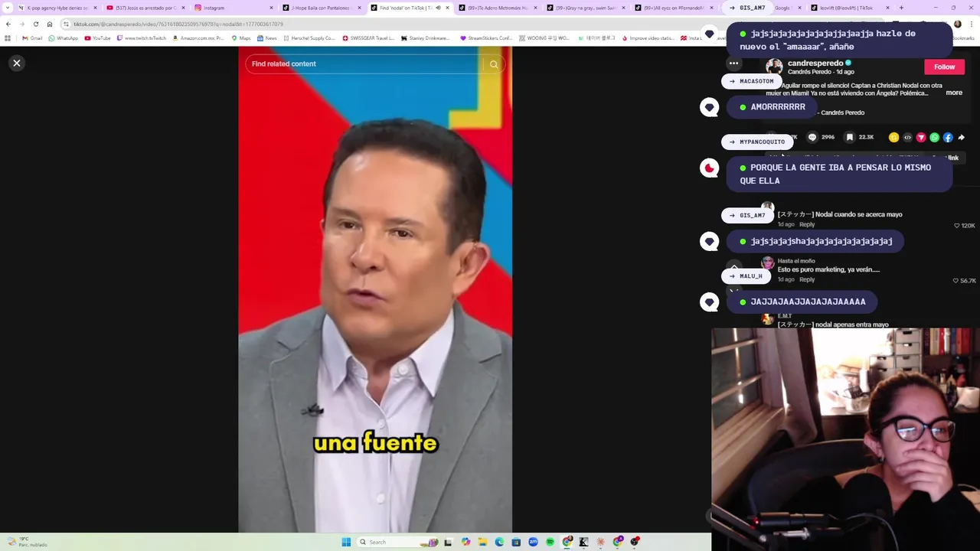This screenshot has width=980, height=551.
Task: Open File Explorer from the taskbar
Action: [482, 542]
